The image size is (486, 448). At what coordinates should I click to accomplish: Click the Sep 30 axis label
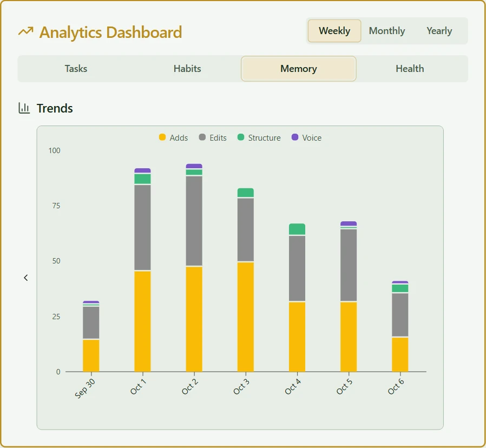click(x=84, y=388)
